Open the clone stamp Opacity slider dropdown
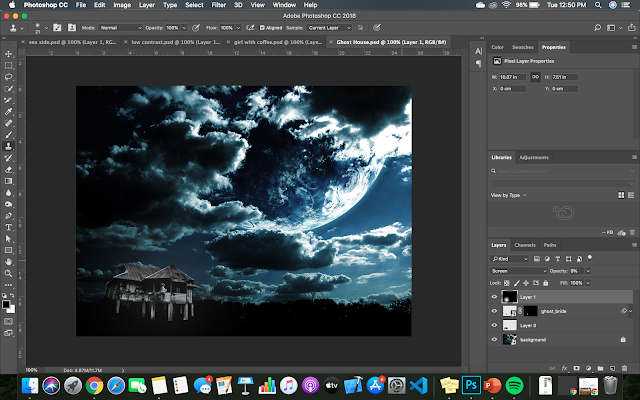 click(x=184, y=28)
